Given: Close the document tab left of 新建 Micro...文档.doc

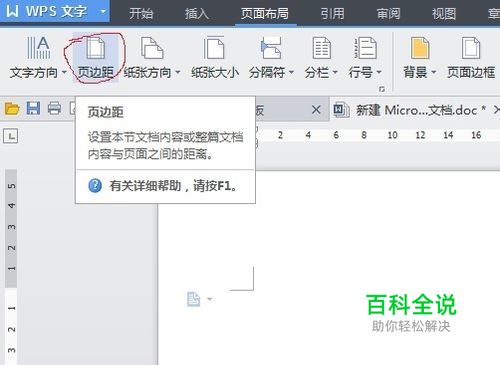Looking at the screenshot, I should [x=316, y=109].
